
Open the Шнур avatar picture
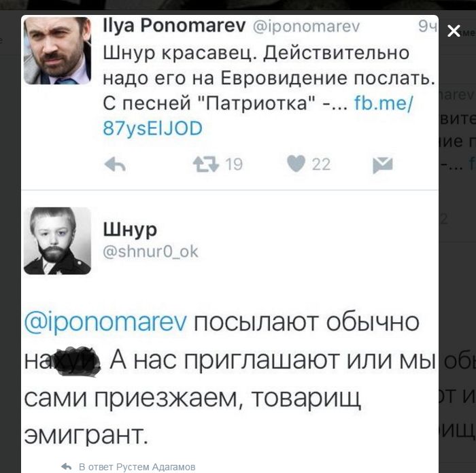(x=57, y=241)
